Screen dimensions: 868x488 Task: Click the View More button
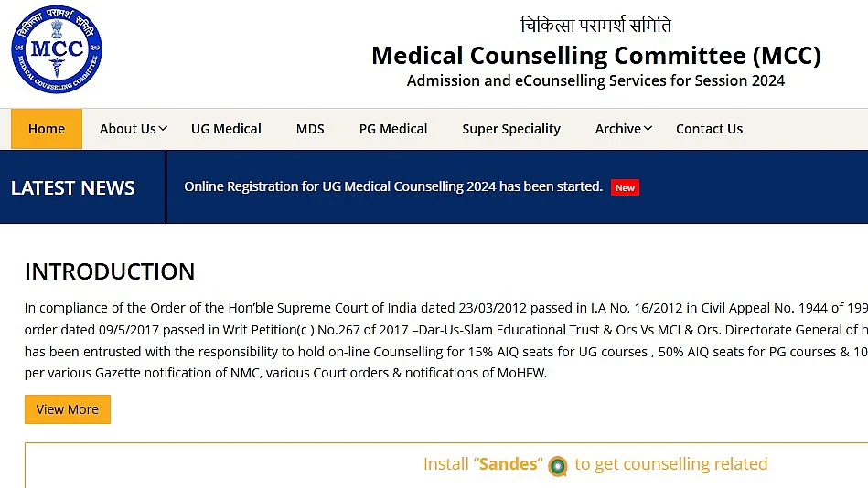pos(68,409)
